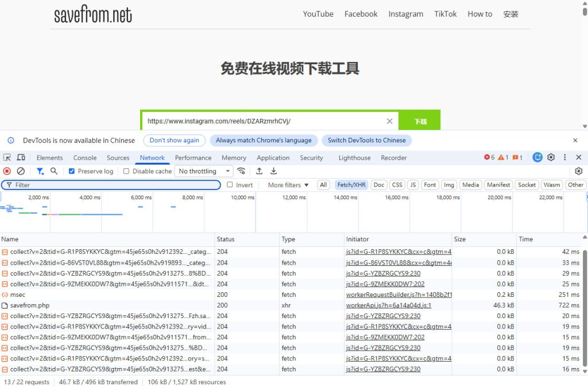
Task: Open the YouTube nav link
Action: tap(318, 14)
